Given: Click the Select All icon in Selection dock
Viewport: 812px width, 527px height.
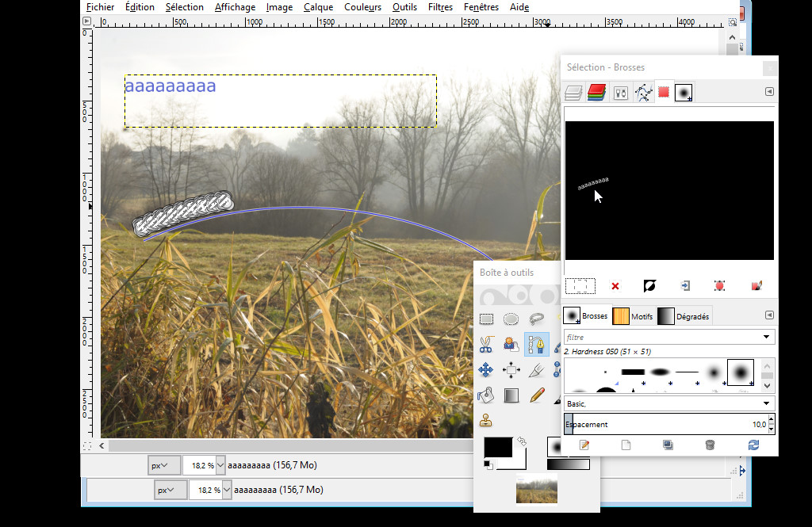Looking at the screenshot, I should (x=580, y=286).
